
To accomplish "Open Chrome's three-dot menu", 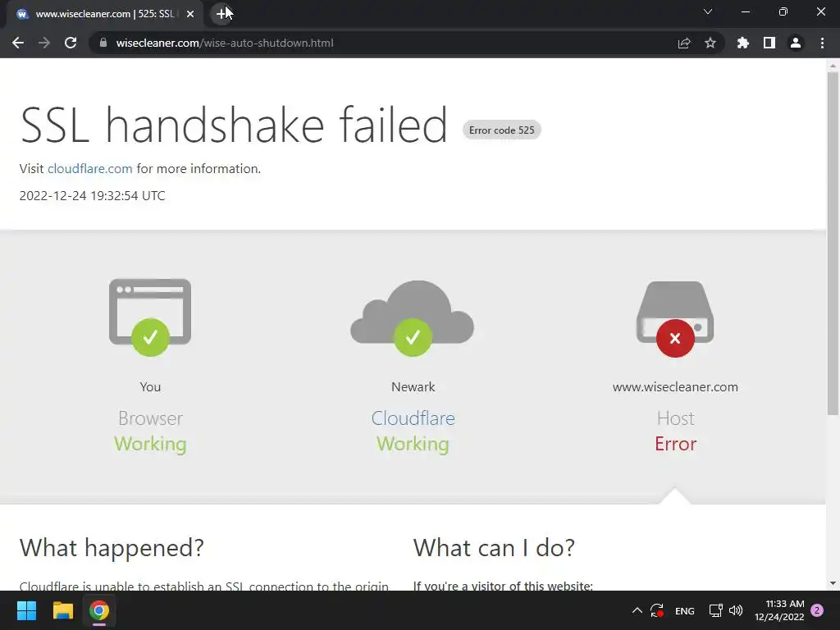I will point(822,43).
